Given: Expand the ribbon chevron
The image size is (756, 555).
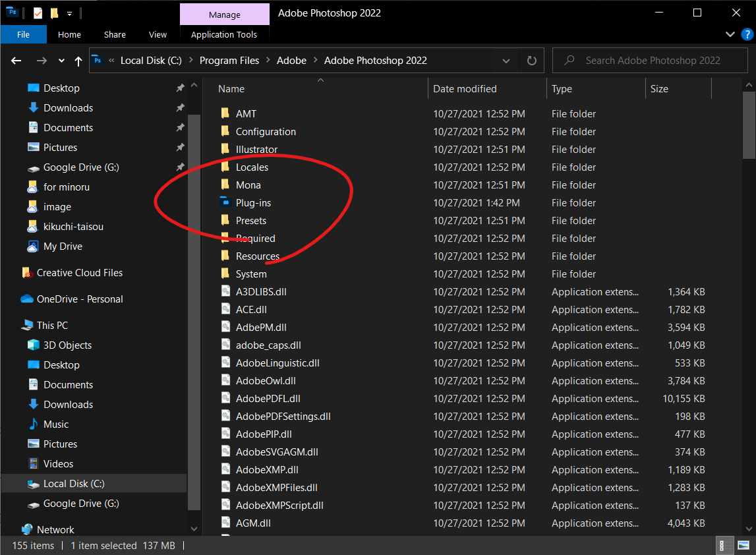Looking at the screenshot, I should [x=730, y=34].
